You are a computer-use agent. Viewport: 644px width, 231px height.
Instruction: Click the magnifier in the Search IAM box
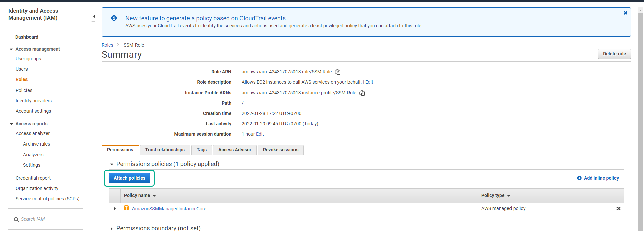coord(17,219)
